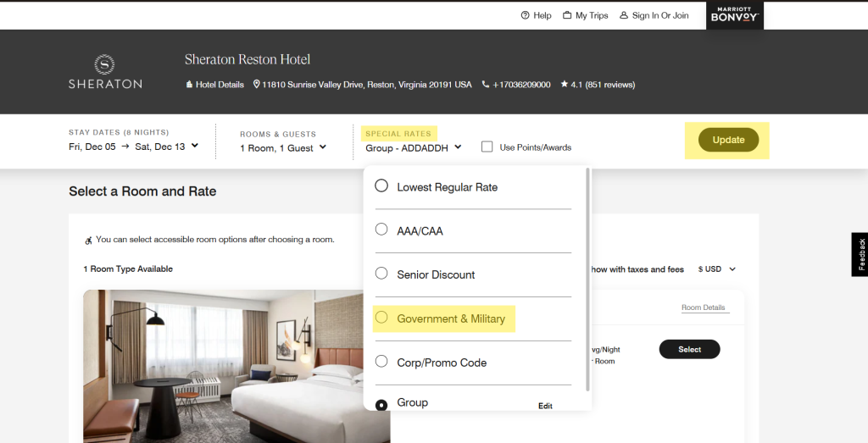Click the hotel address 11810 Sunrise Valley Drive

[x=367, y=85]
